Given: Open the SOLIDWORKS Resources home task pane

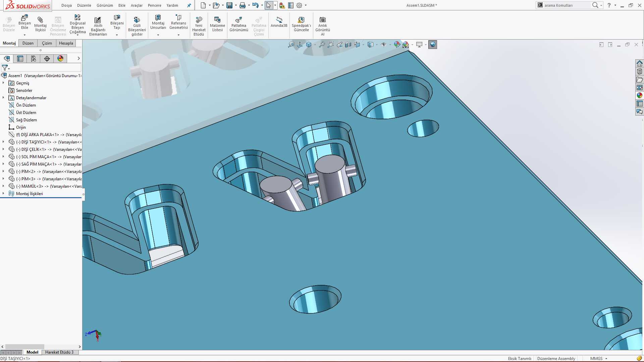Looking at the screenshot, I should (640, 64).
